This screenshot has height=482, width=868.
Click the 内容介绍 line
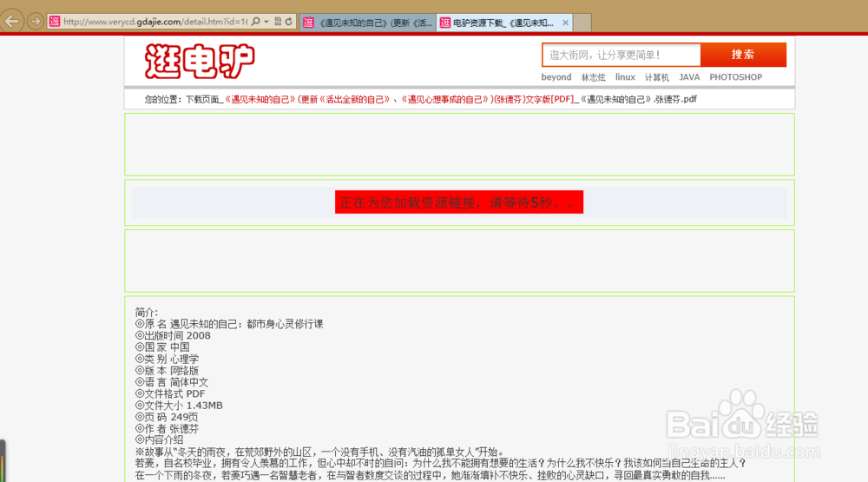pyautogui.click(x=160, y=440)
